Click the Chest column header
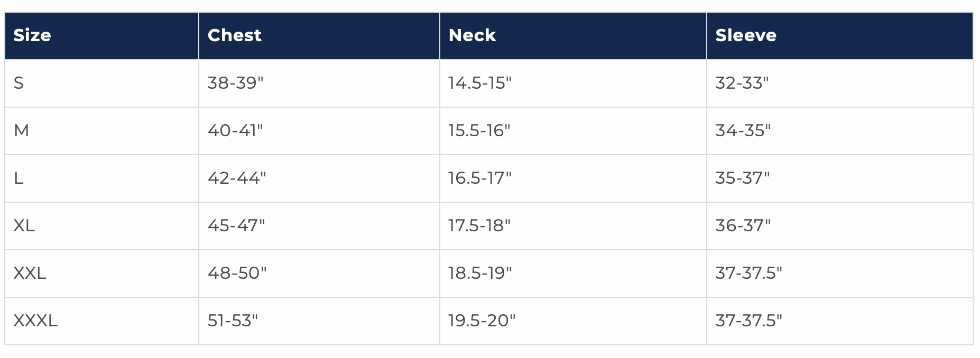 pos(234,35)
